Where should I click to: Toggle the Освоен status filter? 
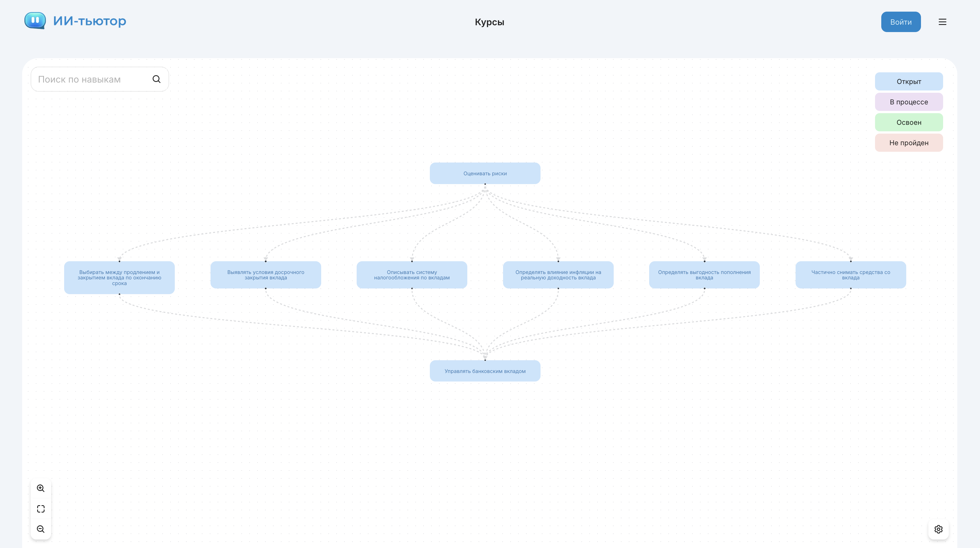click(909, 123)
